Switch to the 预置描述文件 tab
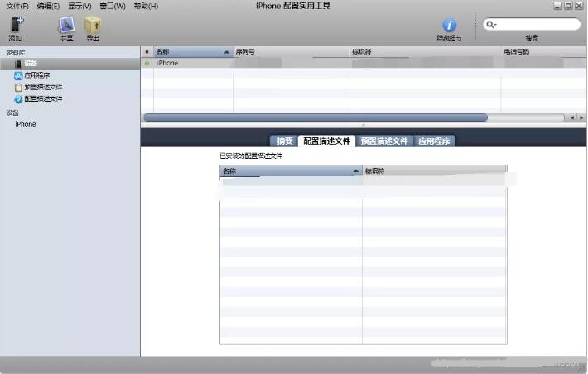 tap(383, 141)
